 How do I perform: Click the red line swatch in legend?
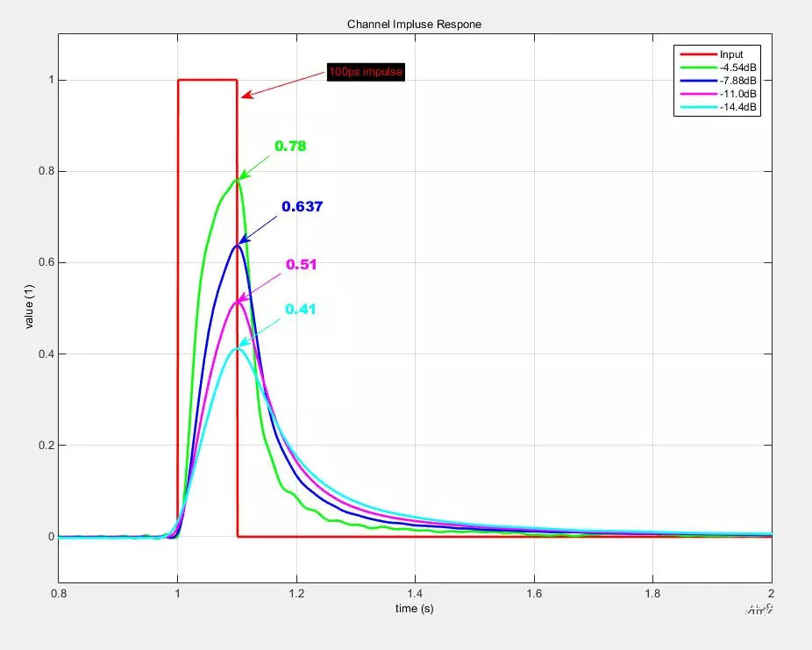[696, 54]
